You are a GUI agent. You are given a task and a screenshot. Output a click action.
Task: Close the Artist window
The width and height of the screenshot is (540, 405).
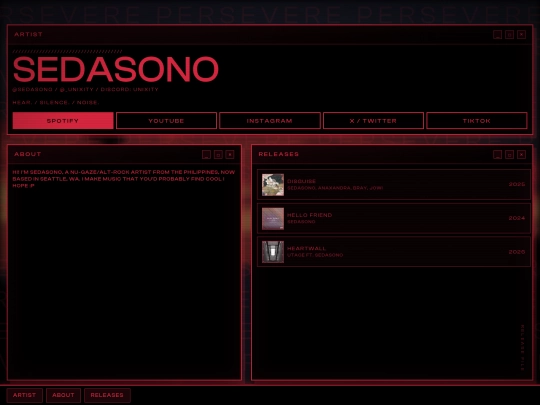coord(521,34)
